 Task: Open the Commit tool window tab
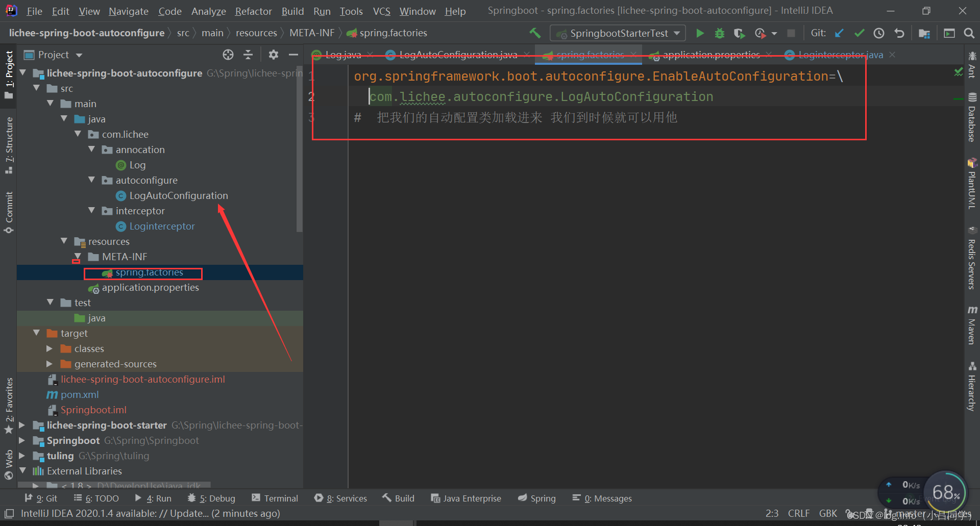pyautogui.click(x=9, y=212)
